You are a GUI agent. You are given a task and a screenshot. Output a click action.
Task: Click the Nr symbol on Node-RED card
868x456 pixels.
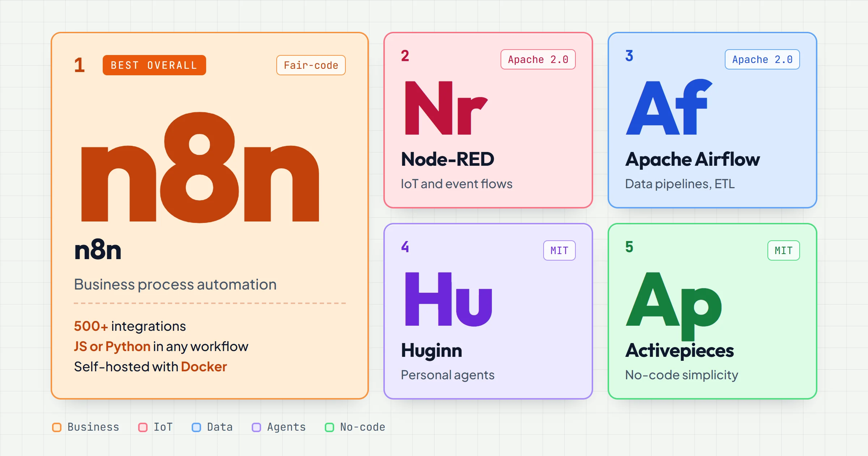click(x=446, y=107)
